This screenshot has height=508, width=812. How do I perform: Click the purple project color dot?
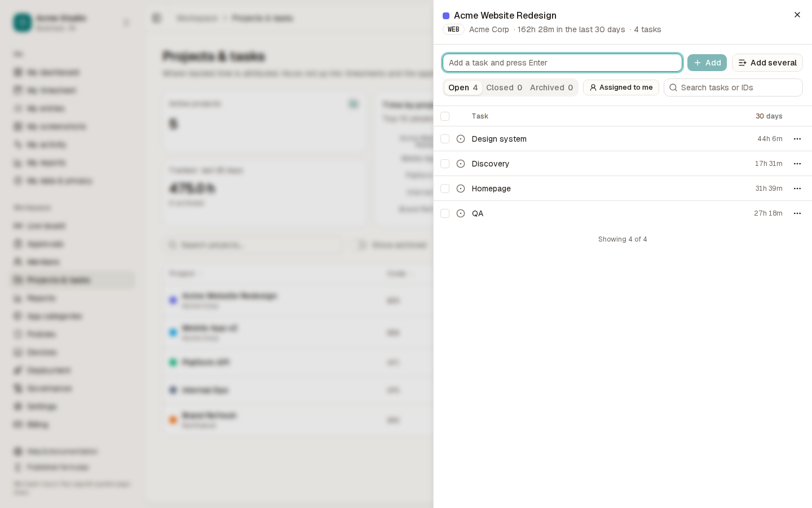446,16
